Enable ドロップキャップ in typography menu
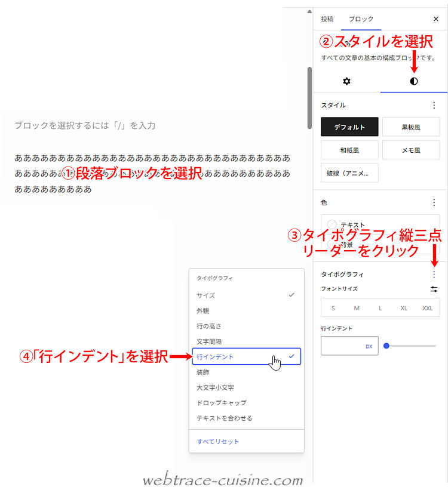Image resolution: width=448 pixels, height=490 pixels. [x=247, y=402]
